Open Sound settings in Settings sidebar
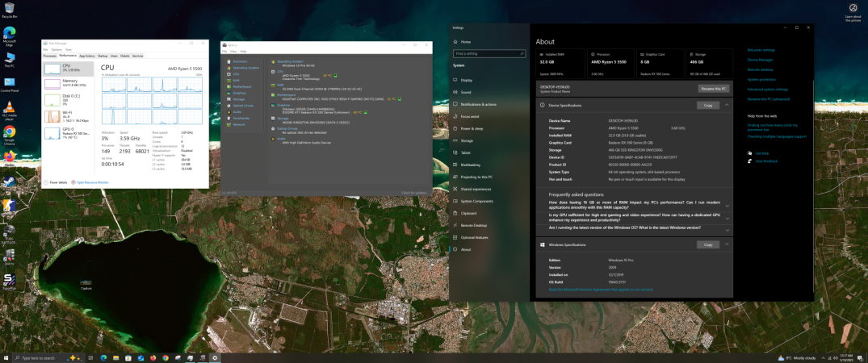This screenshot has width=868, height=363. [x=489, y=93]
